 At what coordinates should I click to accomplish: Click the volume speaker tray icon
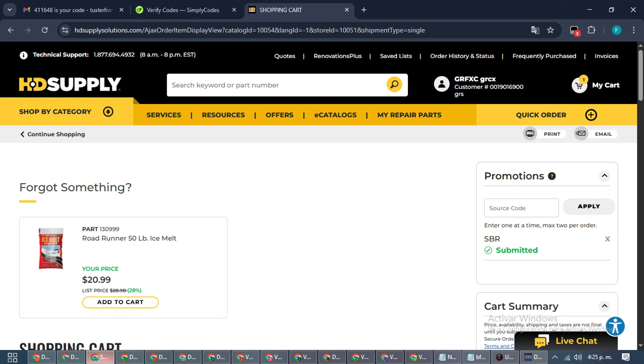pos(578,357)
